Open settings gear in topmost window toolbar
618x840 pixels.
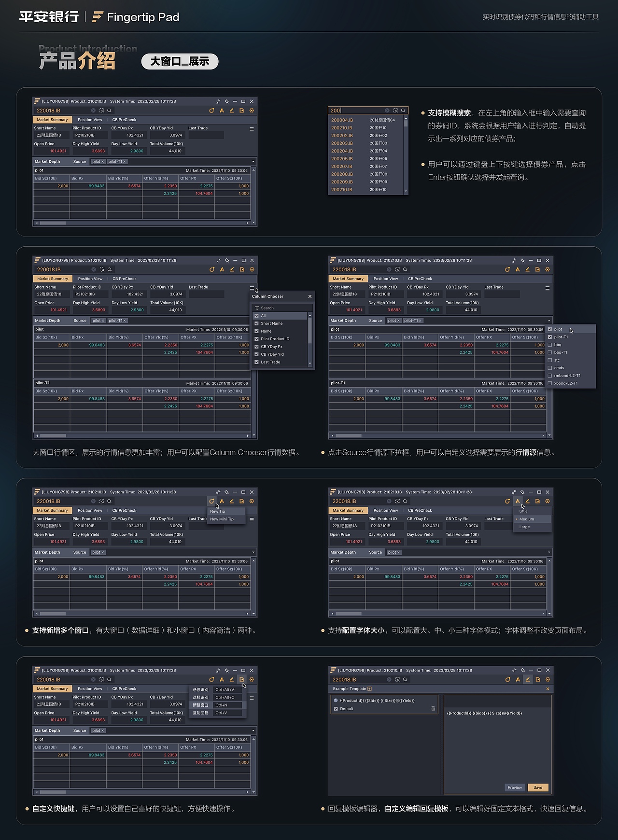tap(252, 111)
